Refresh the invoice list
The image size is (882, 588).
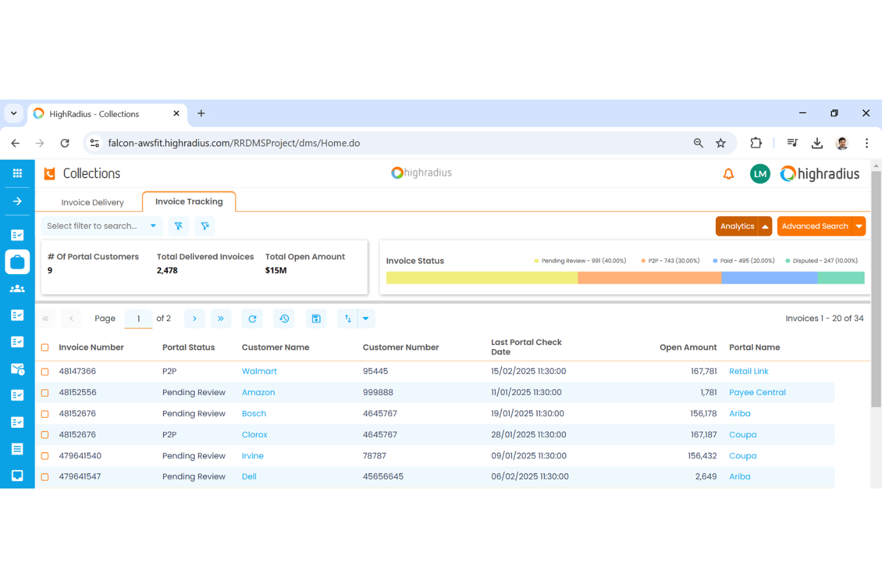pyautogui.click(x=251, y=318)
